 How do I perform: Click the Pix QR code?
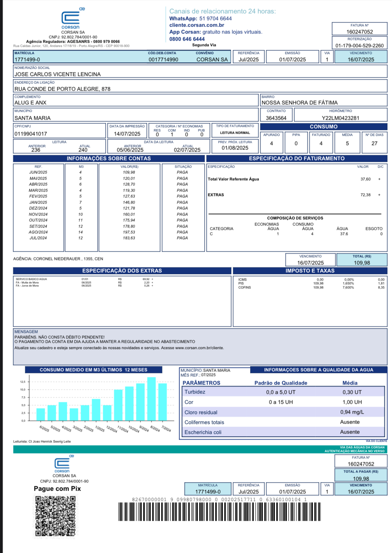coord(55,516)
